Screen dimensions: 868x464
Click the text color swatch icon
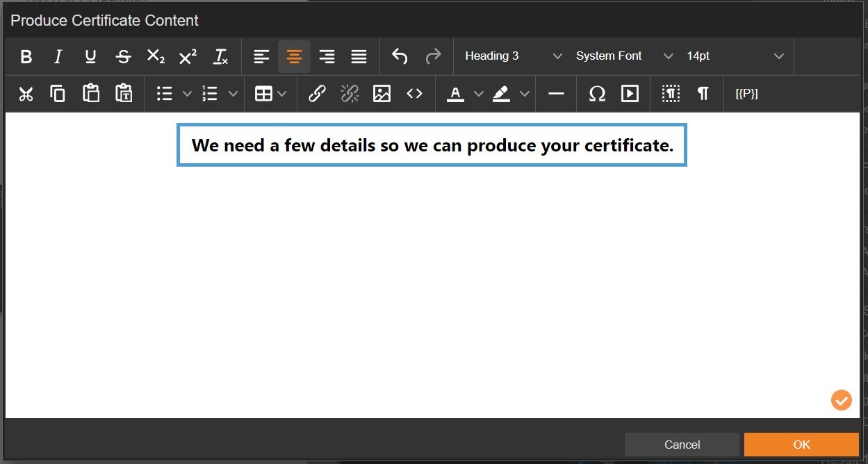455,94
